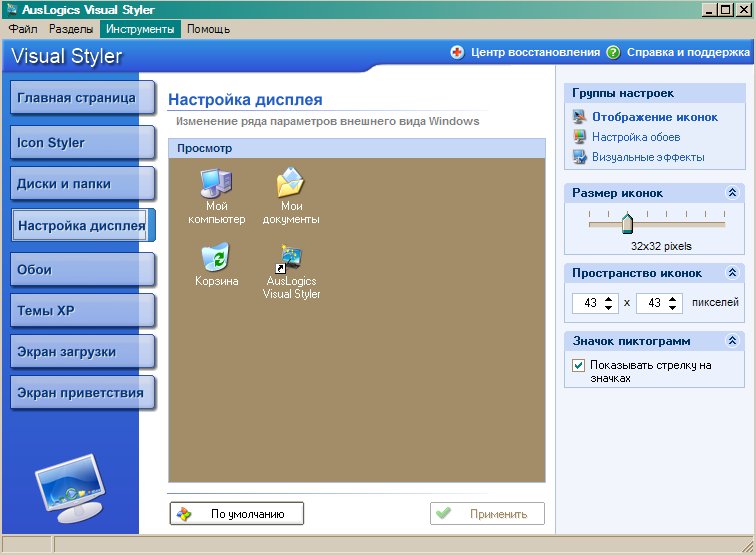This screenshot has height=555, width=756.
Task: Click the AusLogics Visual Styler shortcut icon
Action: (288, 258)
